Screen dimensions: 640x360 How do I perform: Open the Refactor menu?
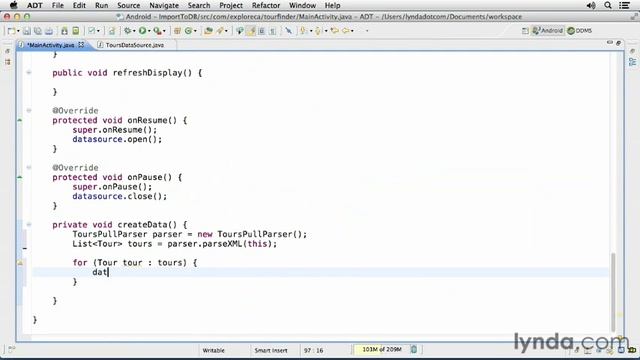[266, 5]
